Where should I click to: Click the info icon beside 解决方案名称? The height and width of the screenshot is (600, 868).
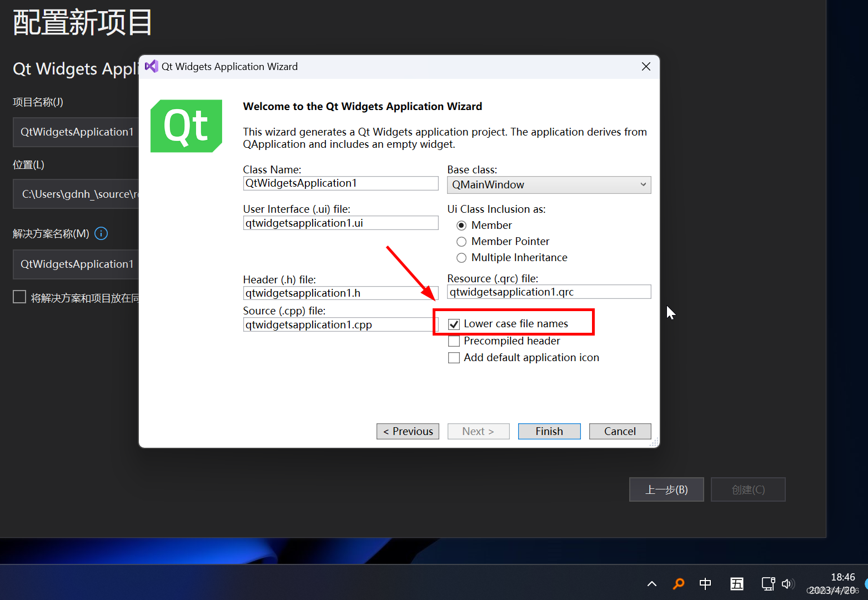[101, 233]
